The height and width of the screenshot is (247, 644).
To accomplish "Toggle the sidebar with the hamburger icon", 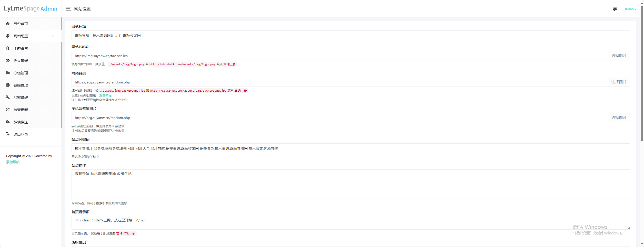I will pyautogui.click(x=68, y=9).
